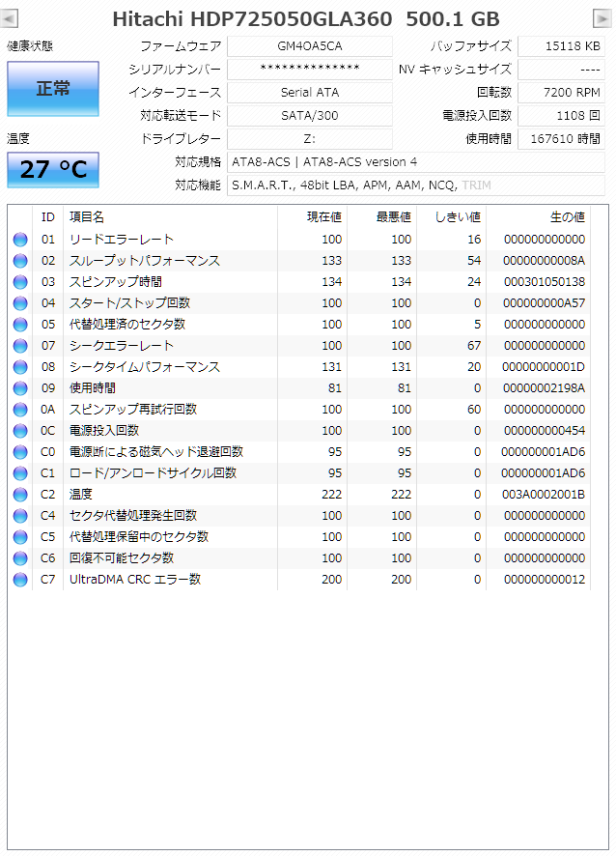
Task: Select the Z: drive letter field
Action: [309, 139]
